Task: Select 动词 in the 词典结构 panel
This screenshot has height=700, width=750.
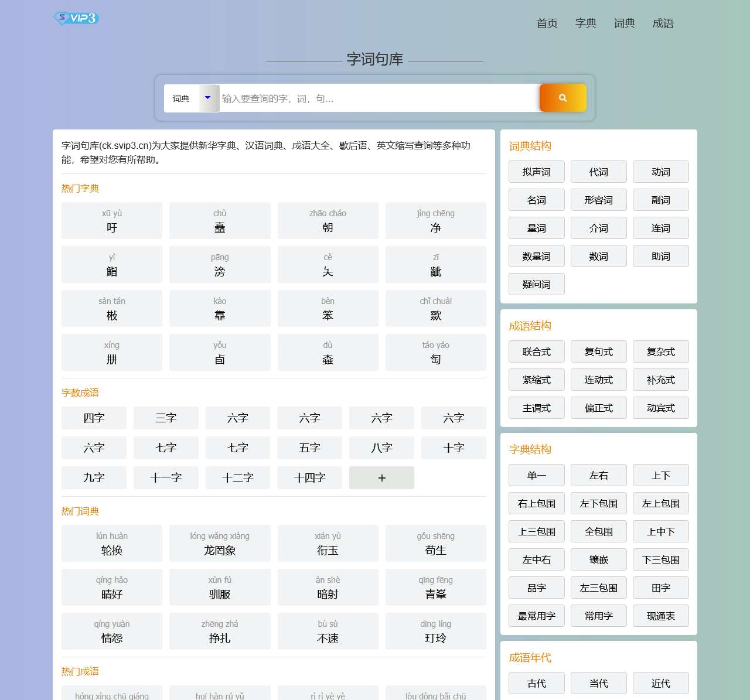Action: pos(660,172)
